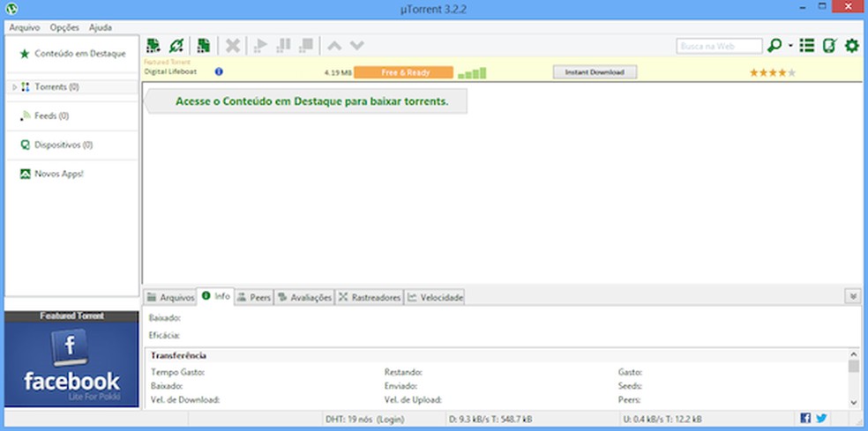Click the Facebook Lite featured torrent banner

click(x=71, y=359)
